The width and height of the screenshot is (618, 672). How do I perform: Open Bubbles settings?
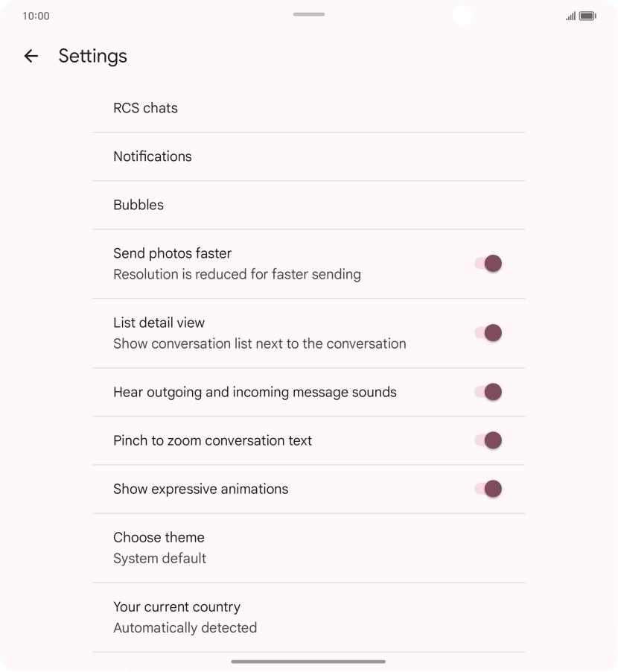(138, 205)
